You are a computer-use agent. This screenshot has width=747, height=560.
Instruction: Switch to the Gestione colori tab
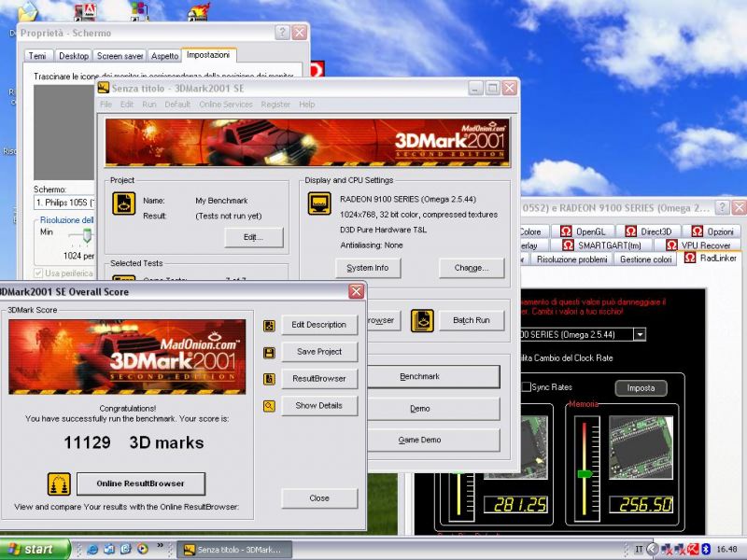click(645, 259)
